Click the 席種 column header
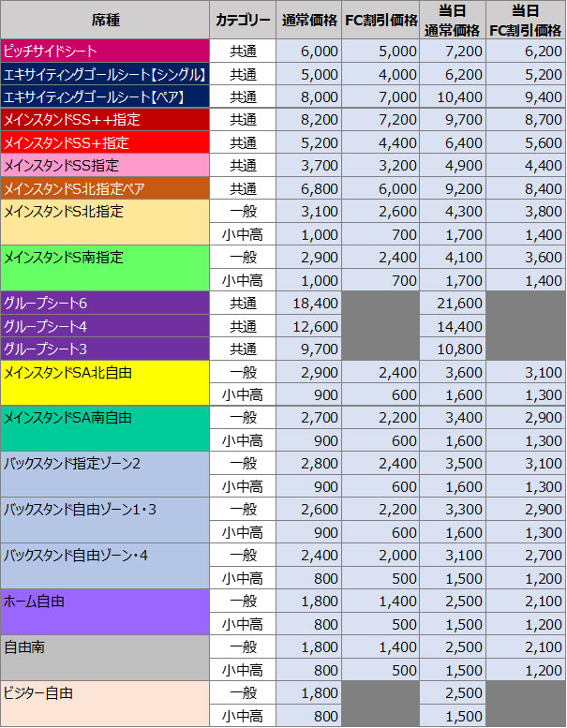 105,20
